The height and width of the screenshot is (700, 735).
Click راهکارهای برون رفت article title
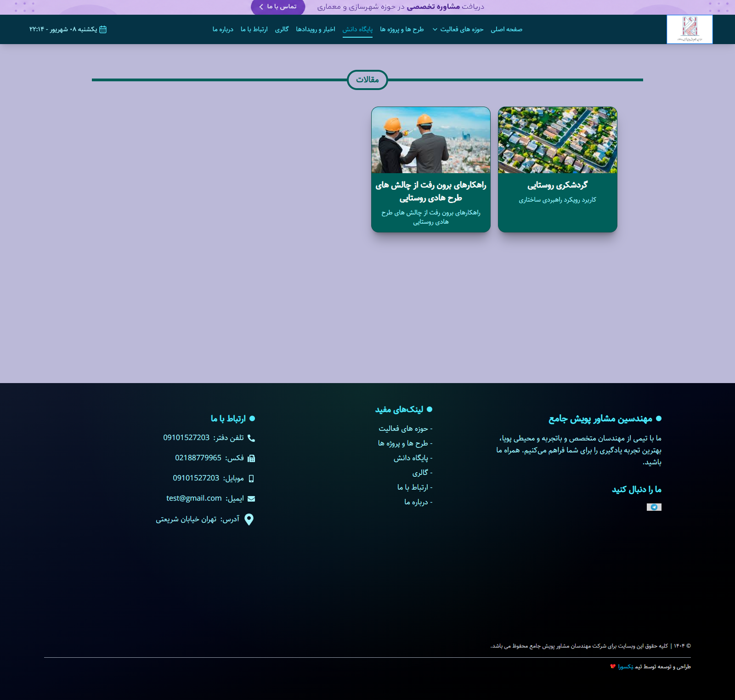point(431,192)
